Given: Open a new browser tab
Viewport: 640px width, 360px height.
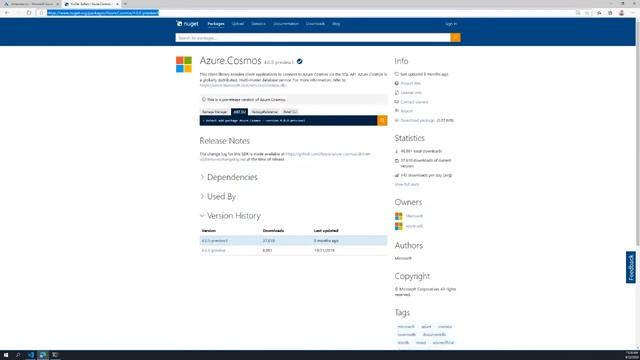Looking at the screenshot, I should (x=125, y=4).
